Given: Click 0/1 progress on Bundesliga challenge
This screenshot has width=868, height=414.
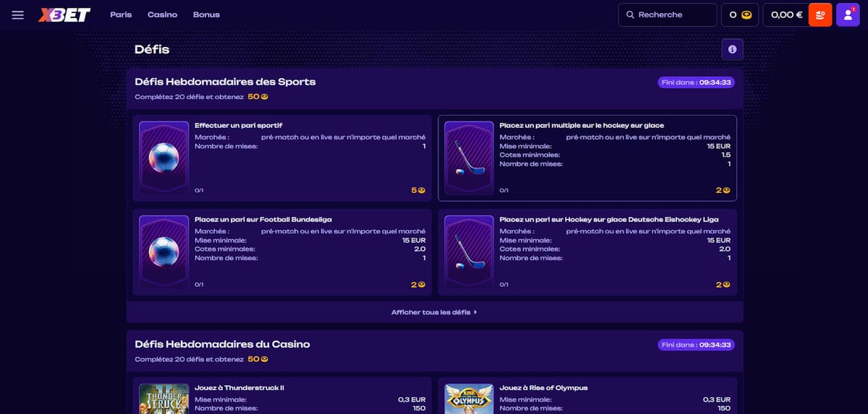Looking at the screenshot, I should [199, 285].
